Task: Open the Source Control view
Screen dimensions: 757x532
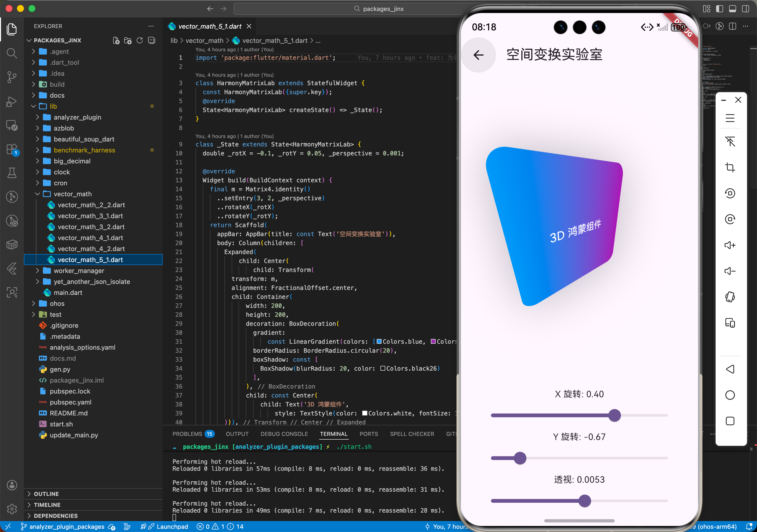Action: pyautogui.click(x=12, y=77)
